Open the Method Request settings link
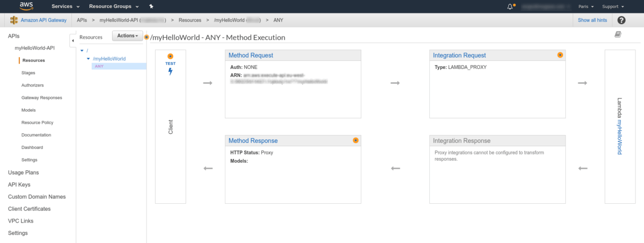 pyautogui.click(x=251, y=55)
